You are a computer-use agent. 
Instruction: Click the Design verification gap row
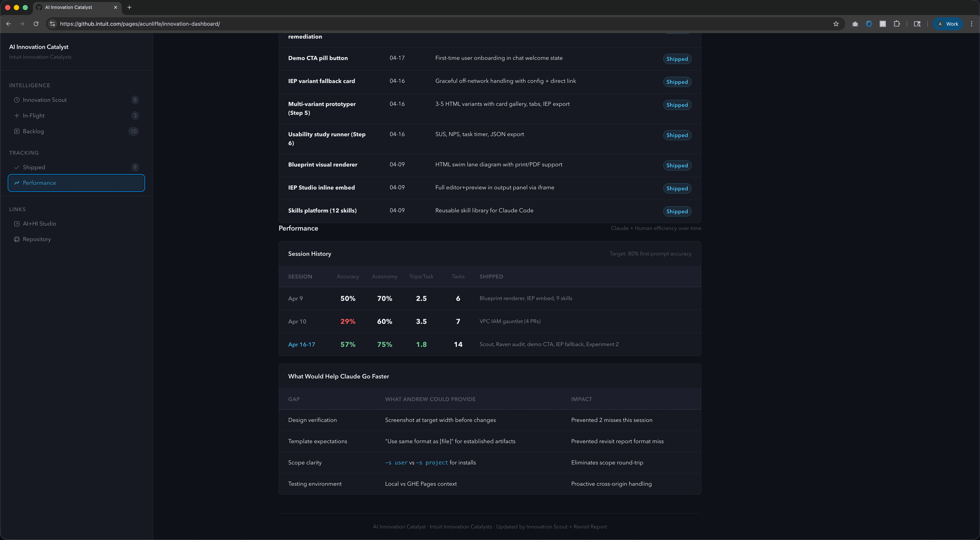490,420
